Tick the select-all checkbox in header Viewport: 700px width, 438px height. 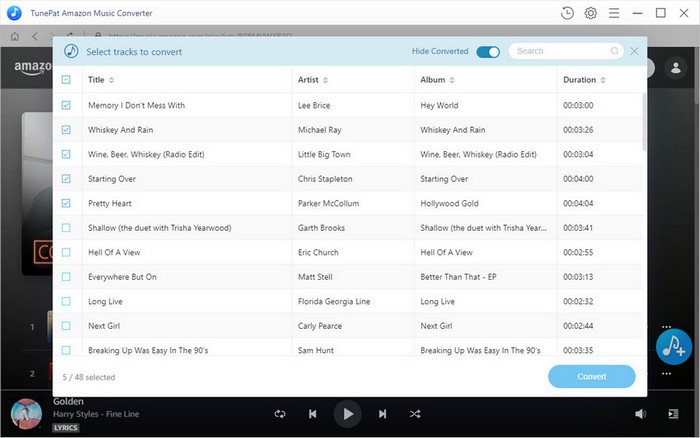click(x=66, y=80)
